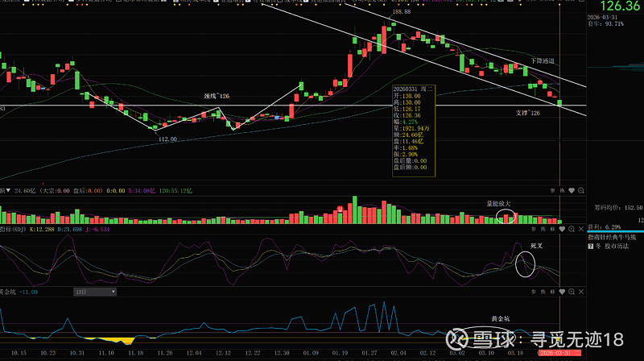Click magnifier icon in 黄金坑 panel
Image resolution: width=644 pixels, height=361 pixels.
pyautogui.click(x=572, y=292)
